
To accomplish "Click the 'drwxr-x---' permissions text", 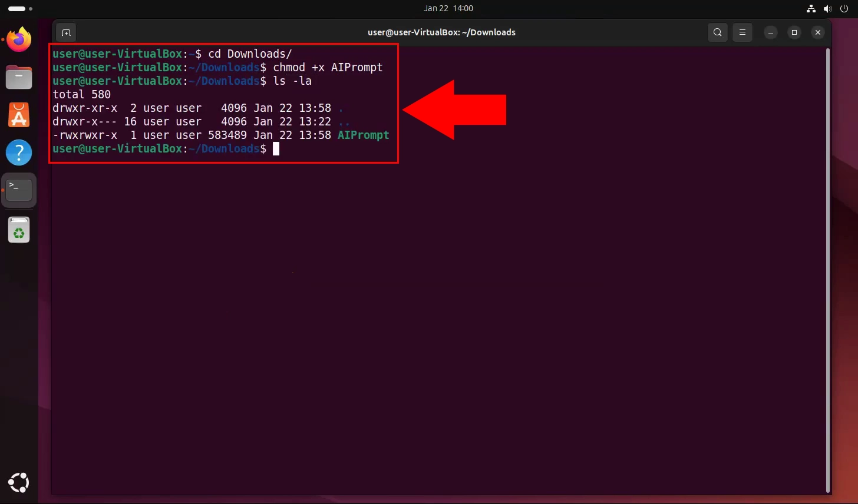I will coord(85,121).
